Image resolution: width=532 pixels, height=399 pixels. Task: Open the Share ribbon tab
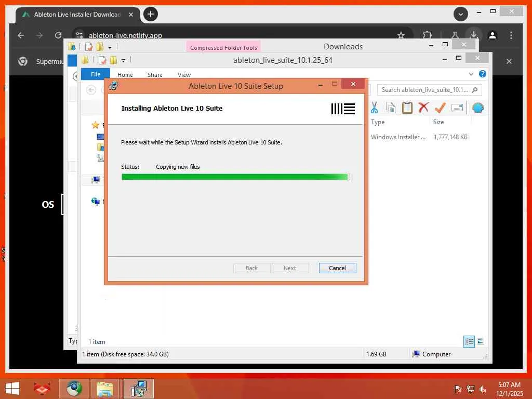point(155,75)
